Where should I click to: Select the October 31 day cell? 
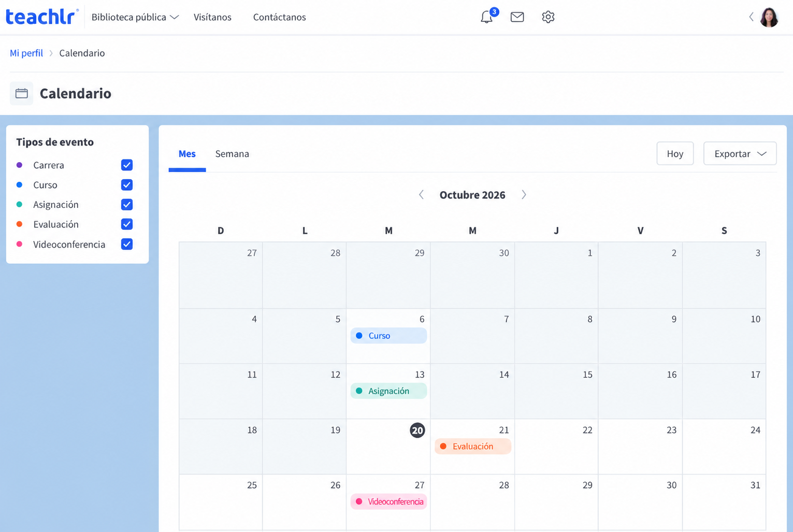click(x=724, y=502)
